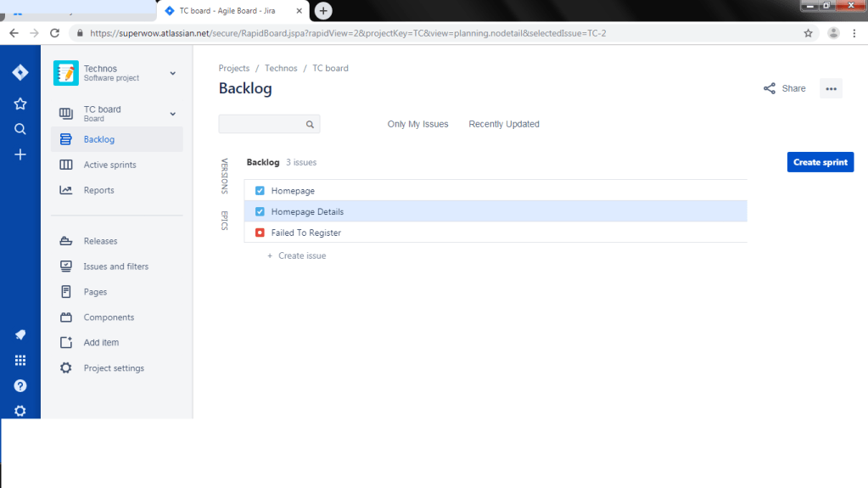Expand the vertical VERSIONS panel
This screenshot has height=488, width=868.
point(225,176)
